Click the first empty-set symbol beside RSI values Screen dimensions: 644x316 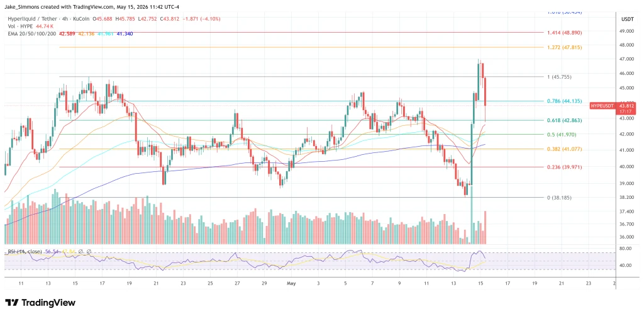(x=81, y=251)
